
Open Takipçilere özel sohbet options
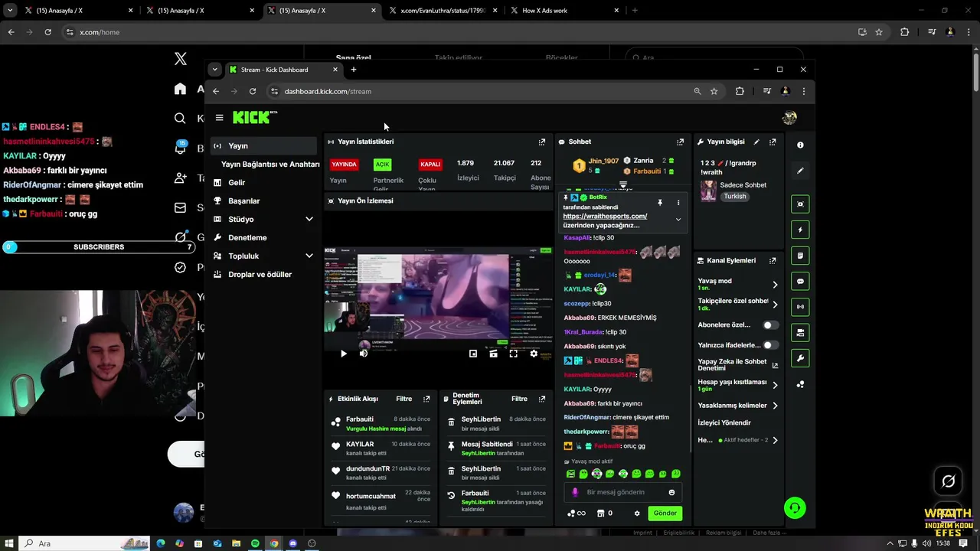[x=775, y=305]
